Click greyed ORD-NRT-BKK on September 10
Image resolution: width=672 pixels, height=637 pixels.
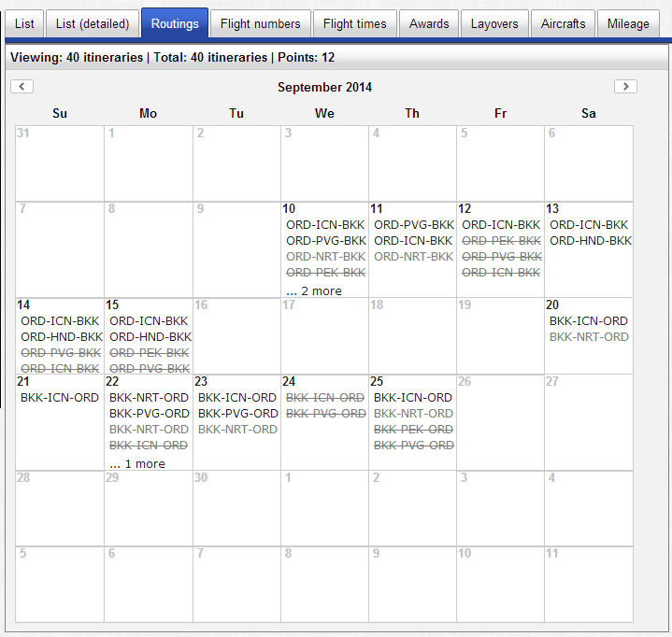point(325,257)
